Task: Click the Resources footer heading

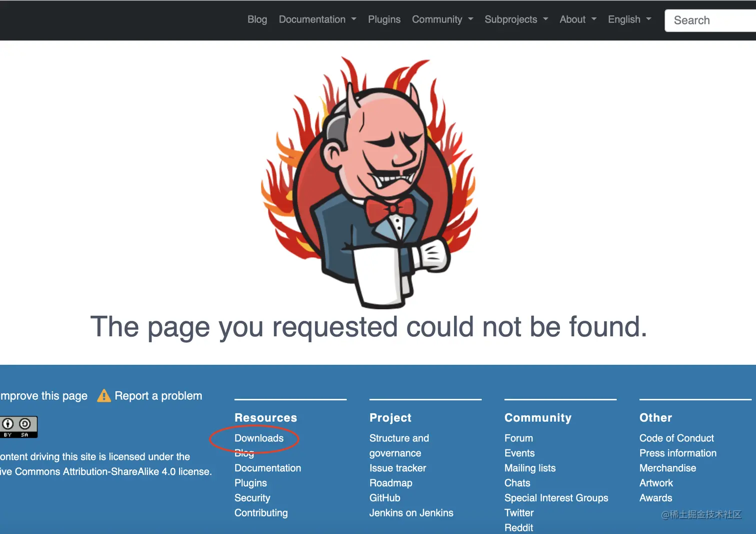Action: pyautogui.click(x=265, y=417)
